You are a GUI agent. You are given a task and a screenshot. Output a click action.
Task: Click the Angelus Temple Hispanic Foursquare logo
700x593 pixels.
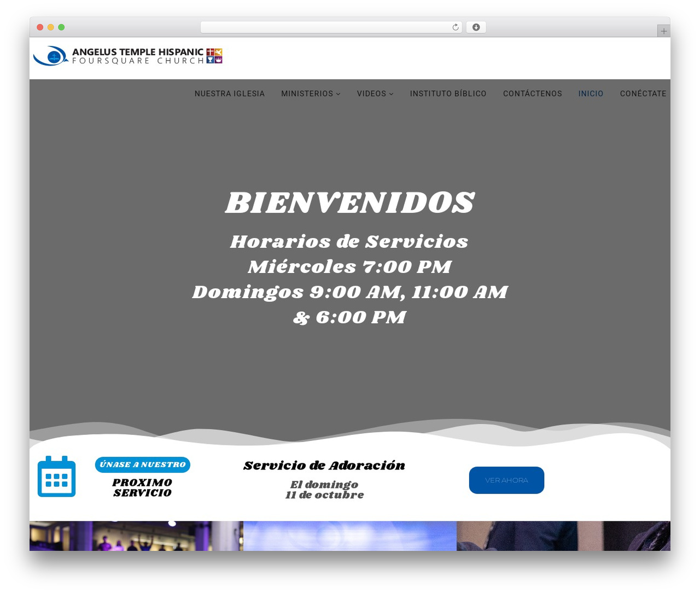(127, 56)
